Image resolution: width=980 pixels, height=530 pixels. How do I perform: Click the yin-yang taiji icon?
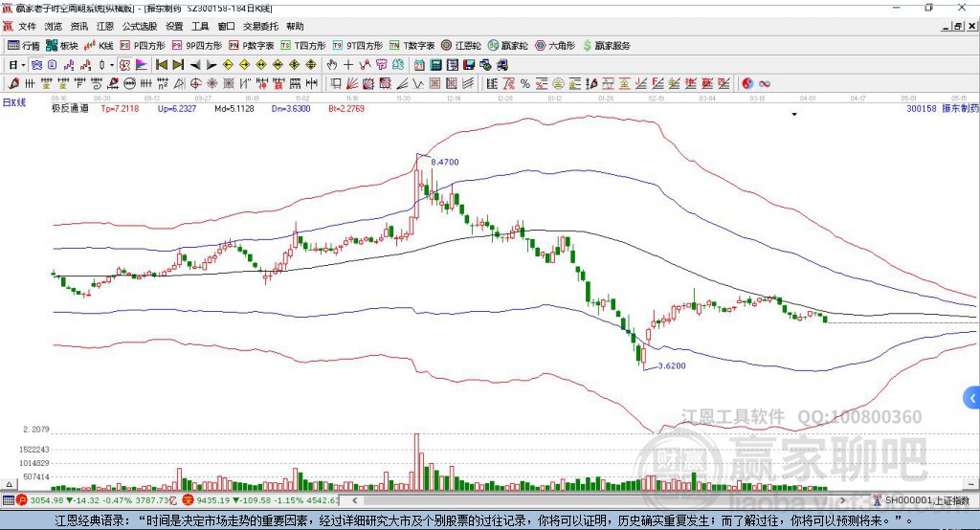(x=747, y=84)
